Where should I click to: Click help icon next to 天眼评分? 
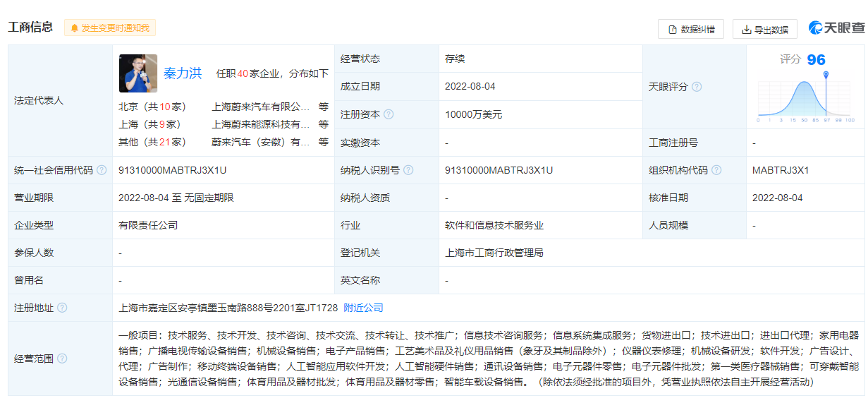point(697,87)
